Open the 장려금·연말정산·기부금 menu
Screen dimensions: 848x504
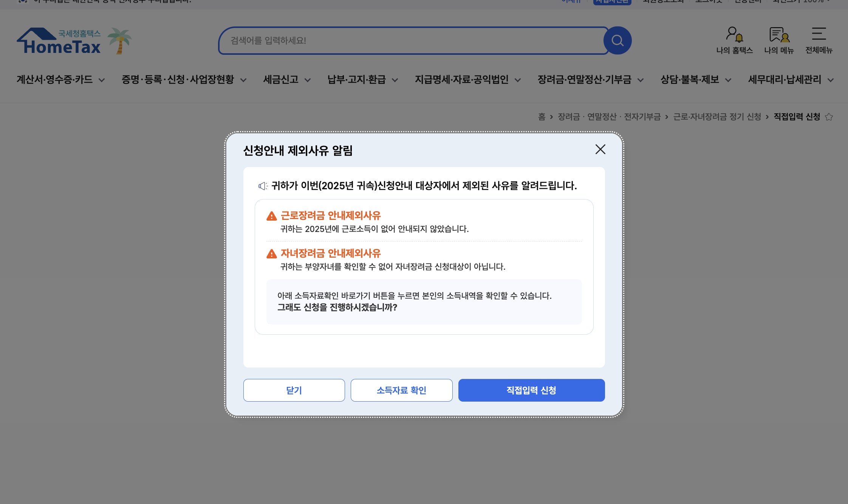click(x=584, y=80)
